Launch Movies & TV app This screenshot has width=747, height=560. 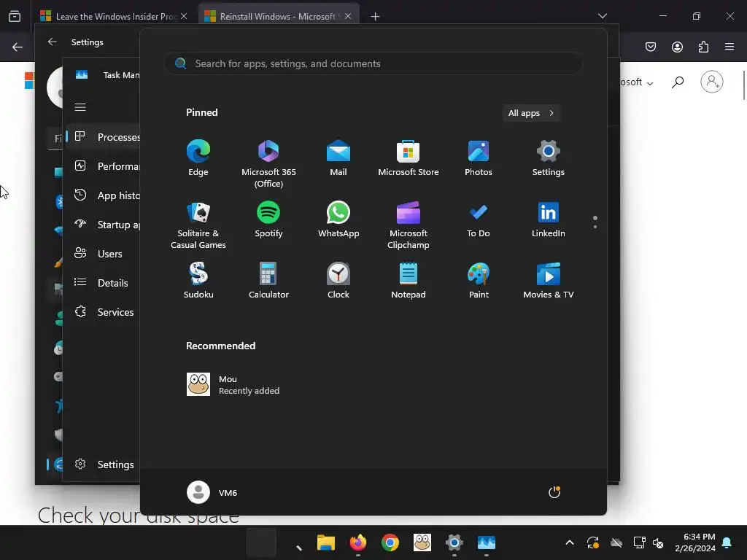coord(549,281)
